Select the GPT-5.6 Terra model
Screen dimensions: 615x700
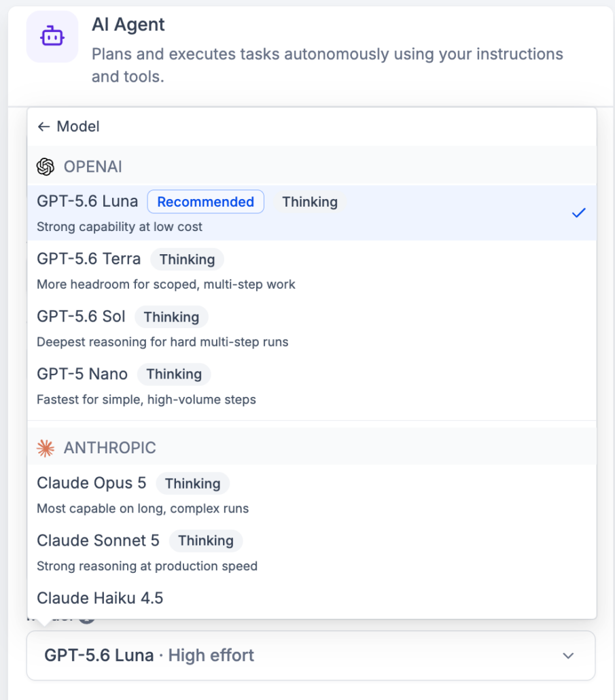312,270
